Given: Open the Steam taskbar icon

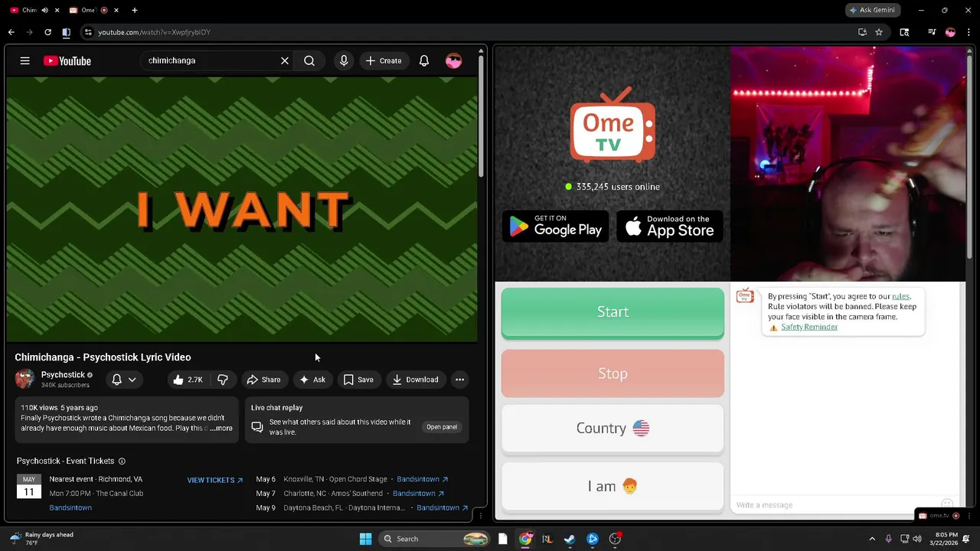Looking at the screenshot, I should click(570, 539).
